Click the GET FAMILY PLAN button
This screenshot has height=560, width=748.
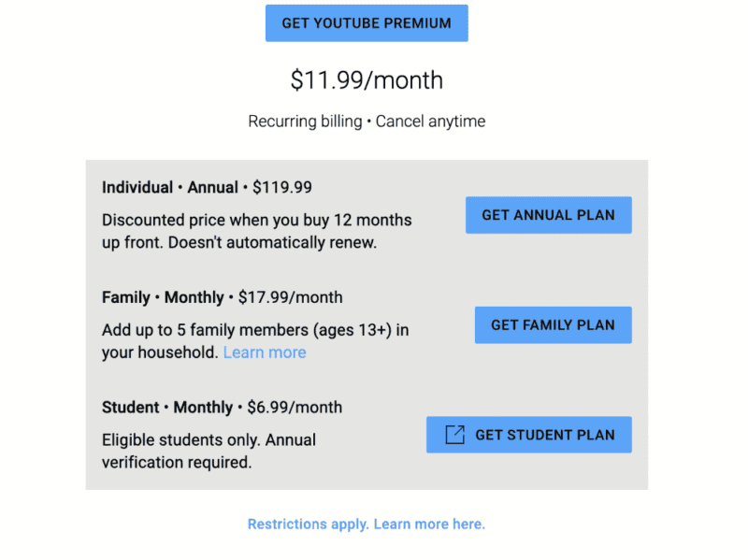click(x=553, y=324)
